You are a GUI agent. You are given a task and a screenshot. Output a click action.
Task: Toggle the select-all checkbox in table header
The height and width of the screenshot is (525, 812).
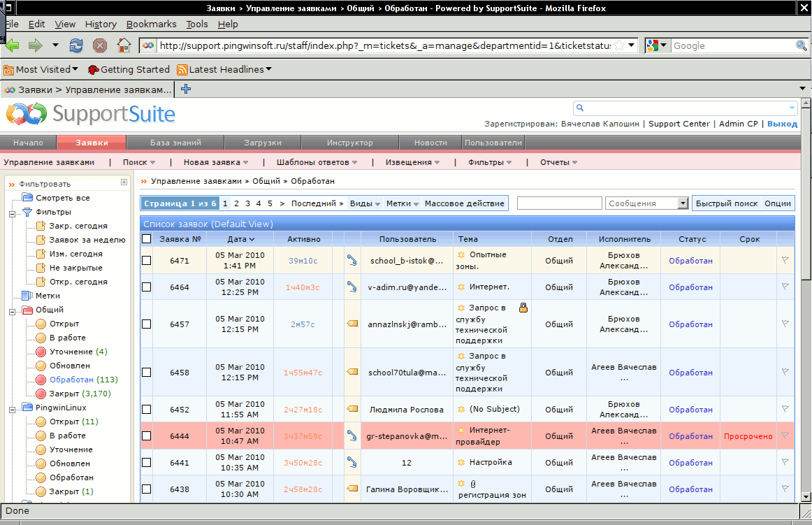(x=147, y=239)
